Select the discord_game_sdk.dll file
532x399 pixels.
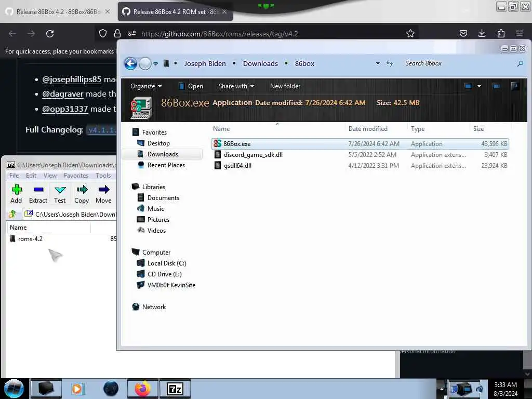click(x=360, y=155)
